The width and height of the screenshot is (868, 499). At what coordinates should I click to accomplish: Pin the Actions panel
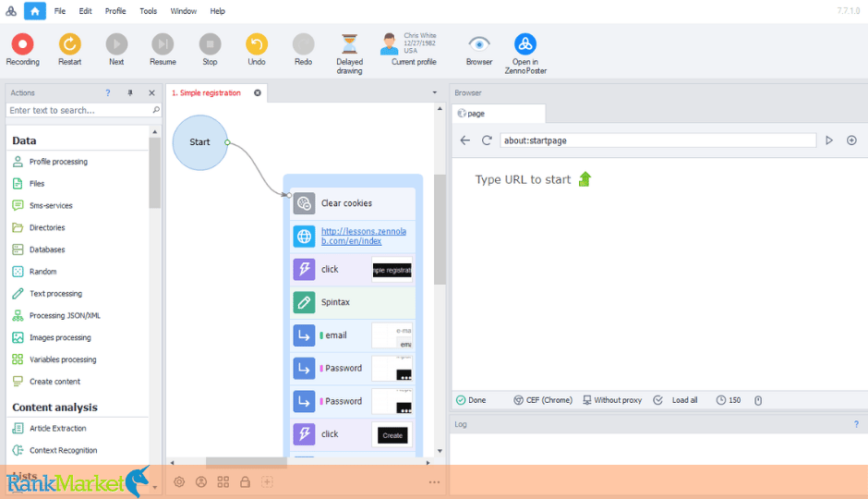(x=130, y=93)
